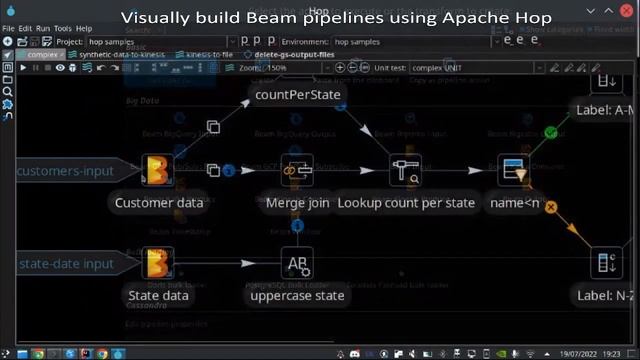This screenshot has height=360, width=640.
Task: Select the uppercase state transform icon
Action: click(x=297, y=263)
